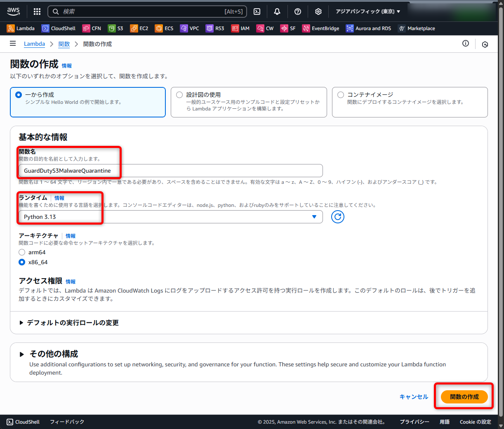504x429 pixels.
Task: Open the notifications bell
Action: [x=277, y=12]
